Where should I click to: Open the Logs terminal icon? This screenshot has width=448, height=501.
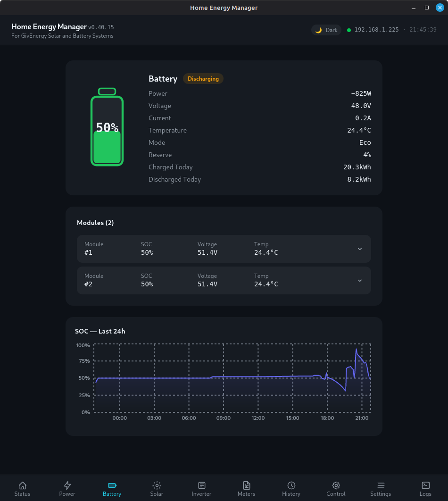pyautogui.click(x=426, y=485)
